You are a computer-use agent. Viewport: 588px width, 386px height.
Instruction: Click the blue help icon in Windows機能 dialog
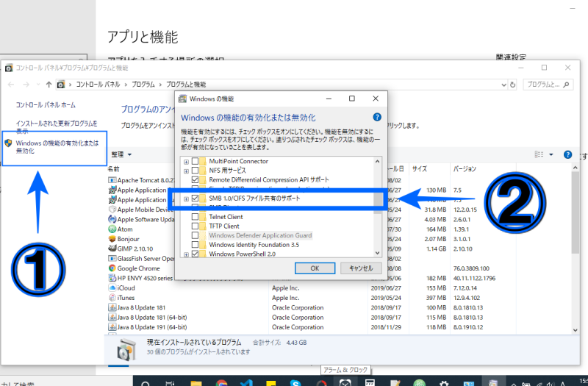[x=377, y=117]
